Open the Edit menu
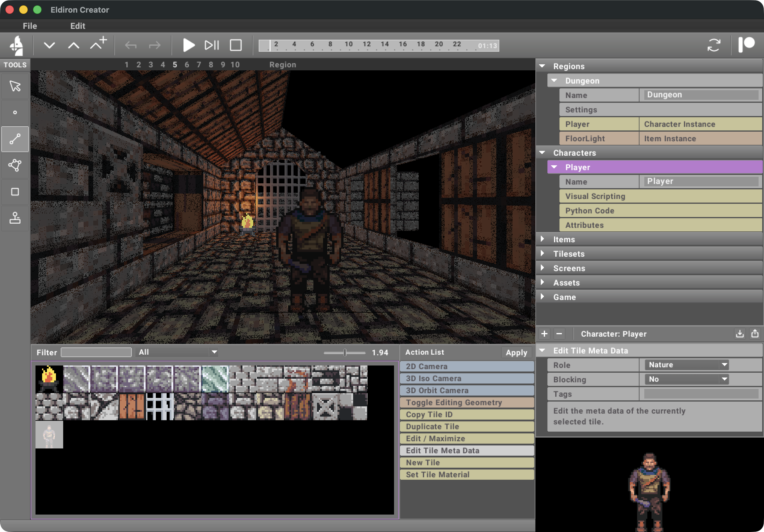The height and width of the screenshot is (532, 764). (x=78, y=26)
